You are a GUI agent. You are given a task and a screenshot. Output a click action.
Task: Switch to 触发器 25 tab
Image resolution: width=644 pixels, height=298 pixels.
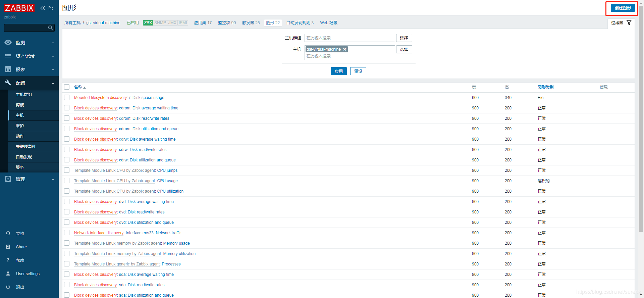pyautogui.click(x=251, y=23)
